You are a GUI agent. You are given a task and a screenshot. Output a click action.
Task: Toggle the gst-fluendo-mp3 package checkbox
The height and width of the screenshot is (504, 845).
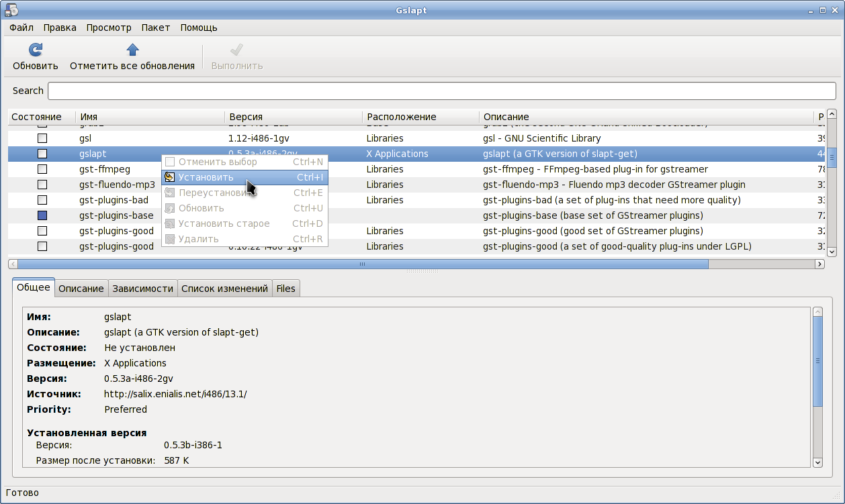[x=42, y=185]
